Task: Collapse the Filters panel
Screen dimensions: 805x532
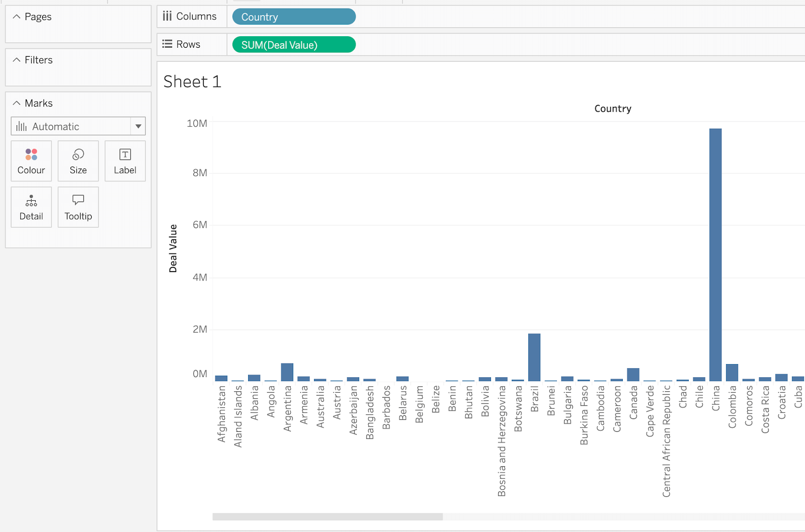Action: (x=17, y=59)
